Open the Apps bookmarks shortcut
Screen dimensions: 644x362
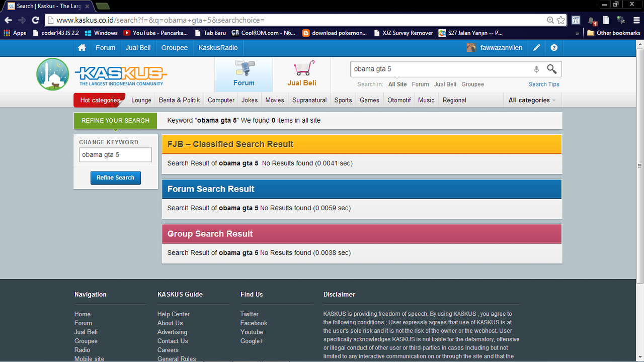click(15, 33)
